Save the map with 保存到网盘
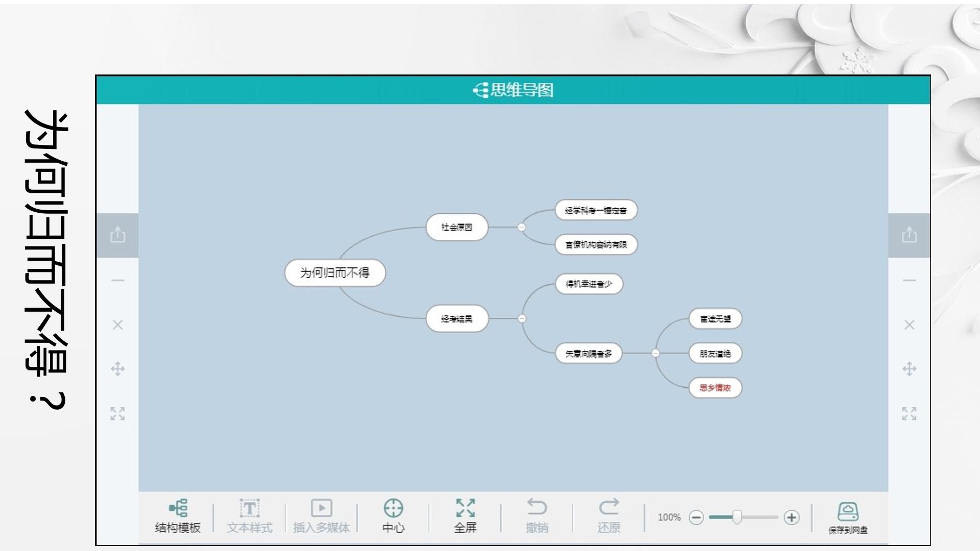 pos(848,518)
